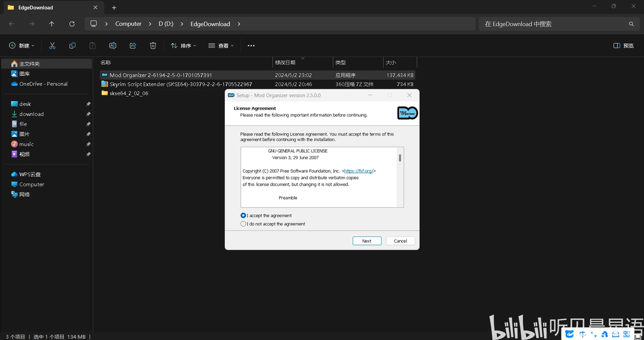644x340 pixels.
Task: Click Mod Organizer setup title bar icon
Action: (231, 95)
